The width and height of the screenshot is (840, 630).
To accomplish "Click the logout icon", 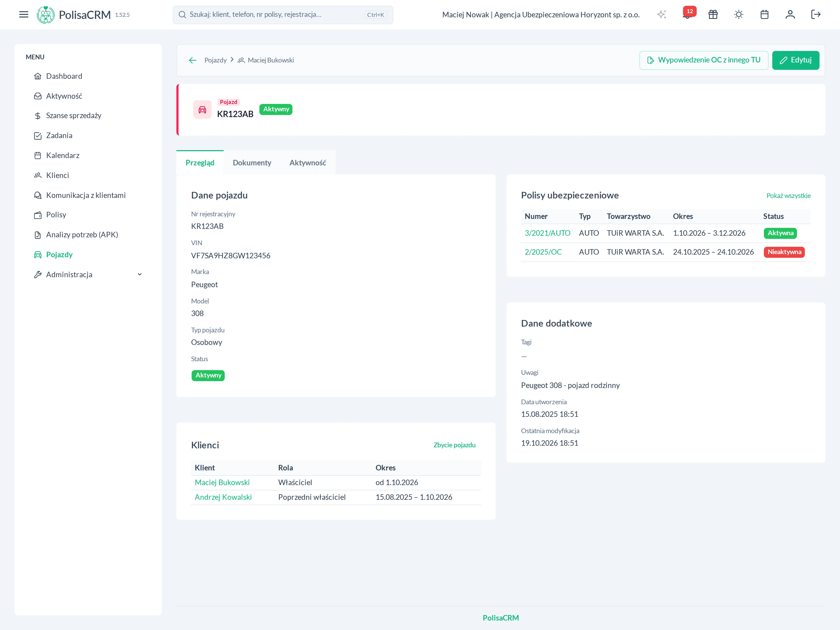I will point(816,14).
